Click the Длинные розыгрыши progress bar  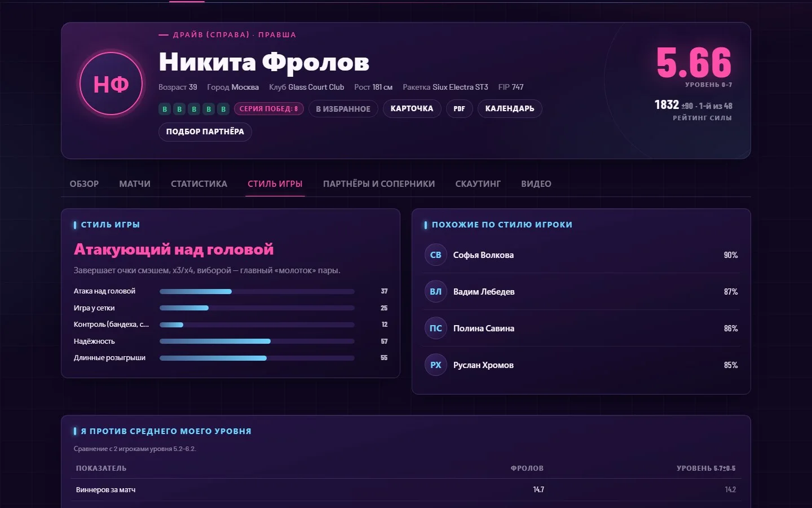pos(257,358)
